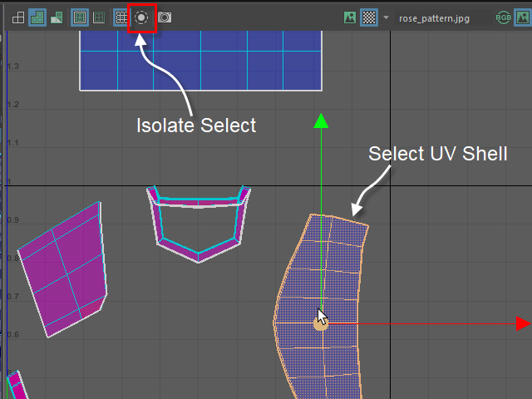Viewport: 532px width, 399px height.
Task: Enable the wireframe shells display icon
Action: 18,17
